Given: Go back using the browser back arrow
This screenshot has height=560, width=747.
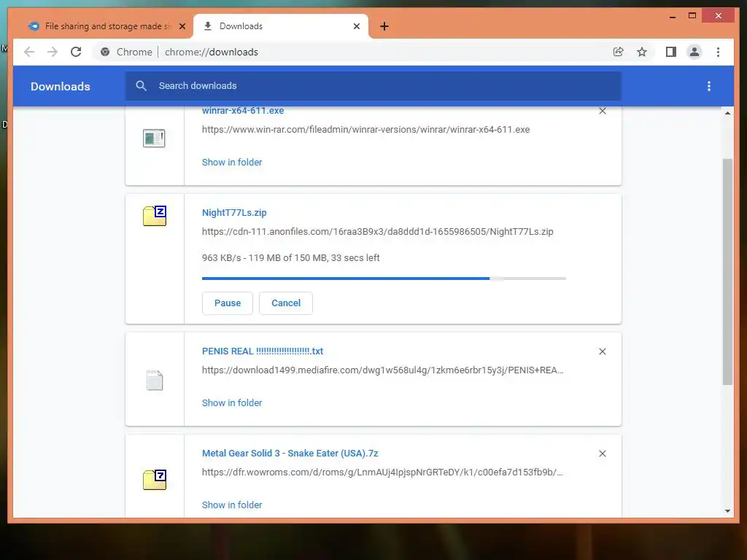Looking at the screenshot, I should pos(29,52).
